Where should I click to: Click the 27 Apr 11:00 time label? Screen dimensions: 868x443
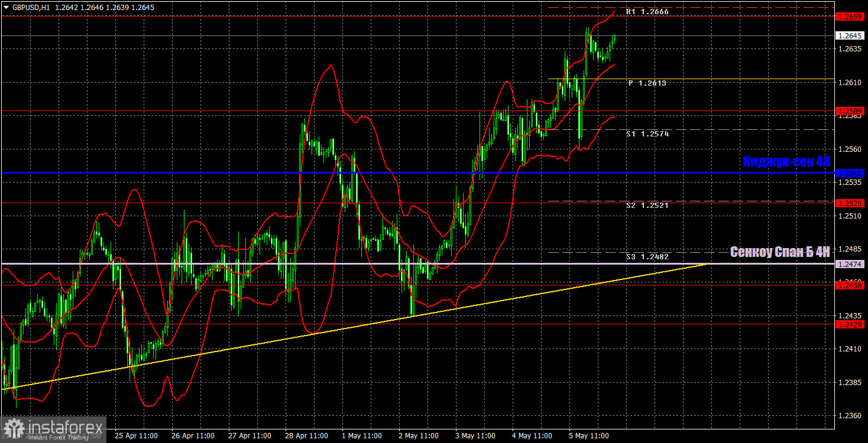(x=250, y=436)
